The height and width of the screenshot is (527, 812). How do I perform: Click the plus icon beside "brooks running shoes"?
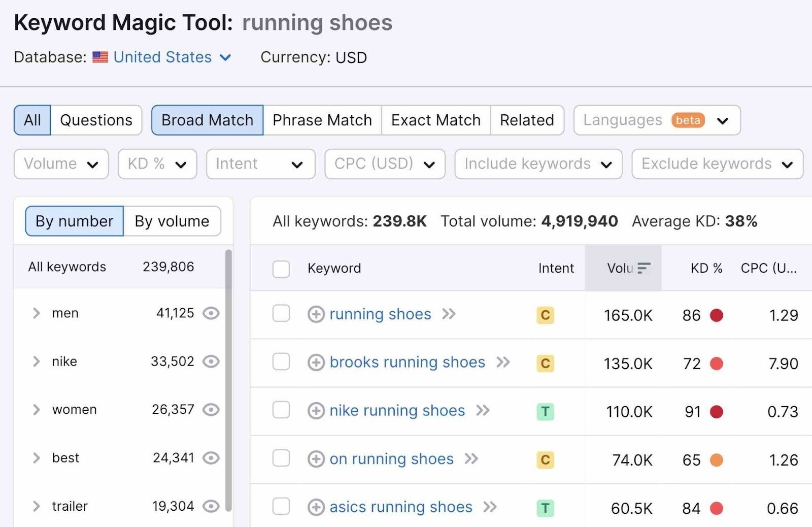[x=316, y=363]
